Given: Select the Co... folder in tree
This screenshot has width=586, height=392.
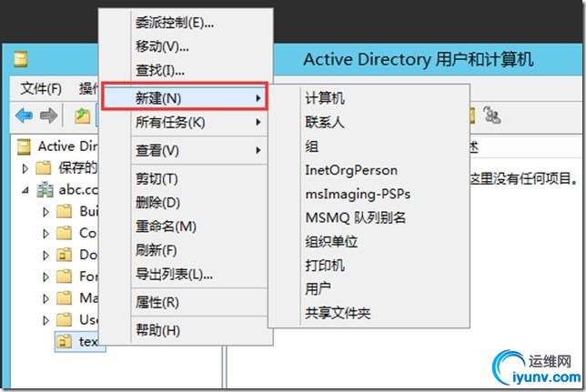Looking at the screenshot, I should pyautogui.click(x=76, y=233).
